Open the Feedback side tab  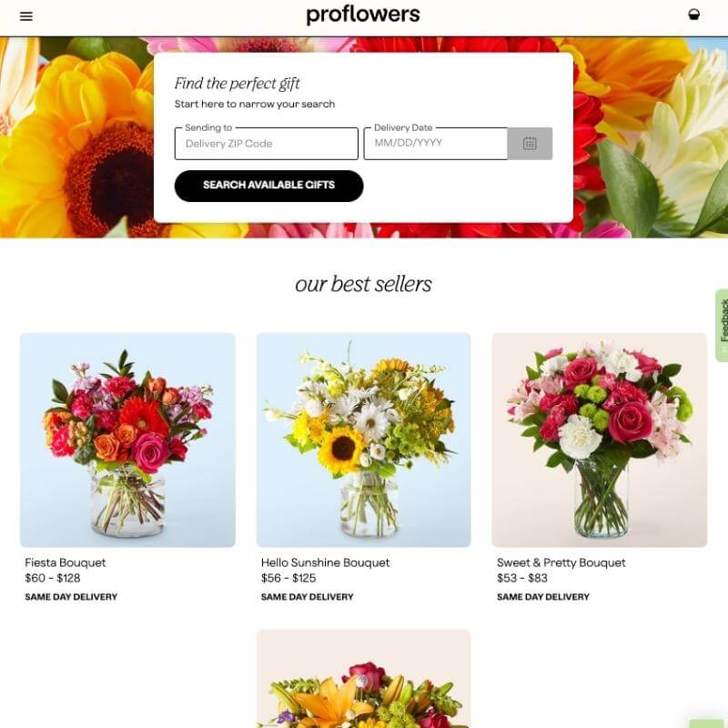(722, 326)
